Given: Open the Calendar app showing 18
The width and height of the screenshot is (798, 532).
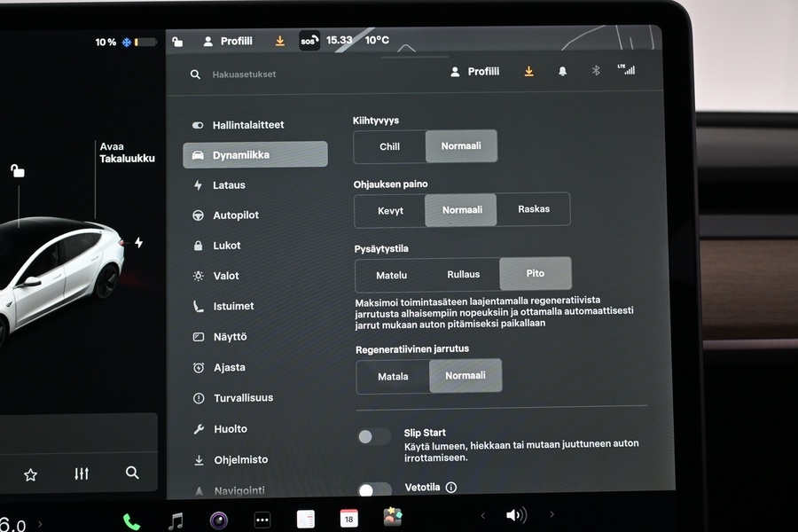Looking at the screenshot, I should pyautogui.click(x=348, y=519).
